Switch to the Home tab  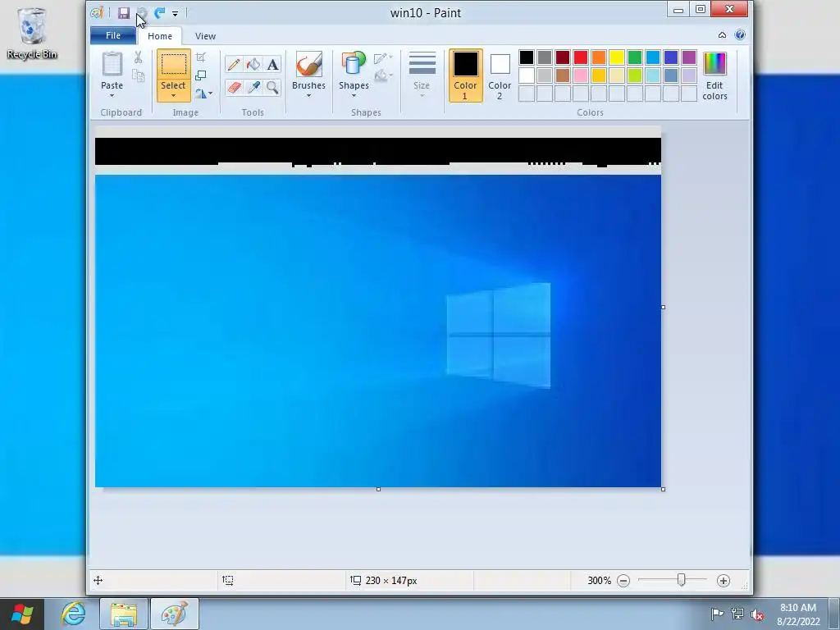coord(160,36)
